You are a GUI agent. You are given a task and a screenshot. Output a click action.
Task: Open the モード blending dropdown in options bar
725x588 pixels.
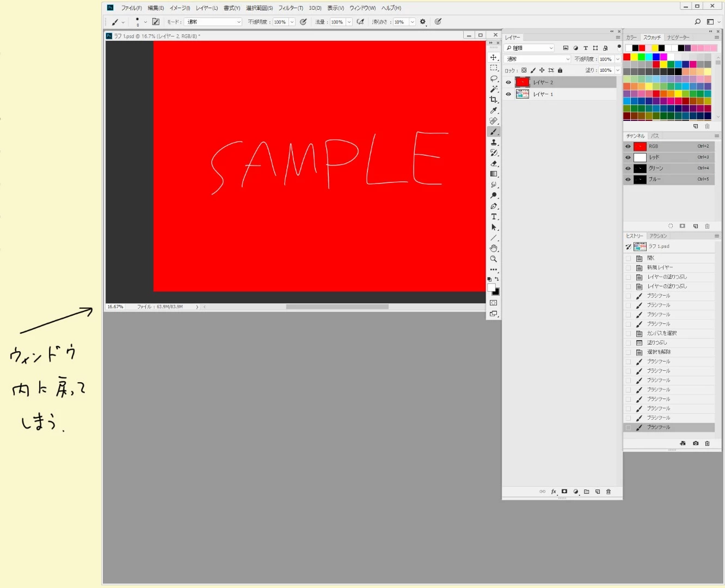point(213,22)
